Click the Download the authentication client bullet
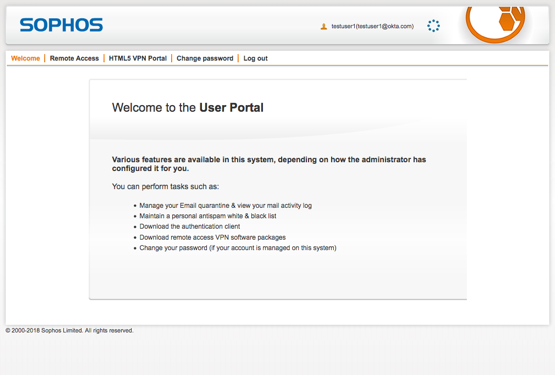 click(x=190, y=227)
